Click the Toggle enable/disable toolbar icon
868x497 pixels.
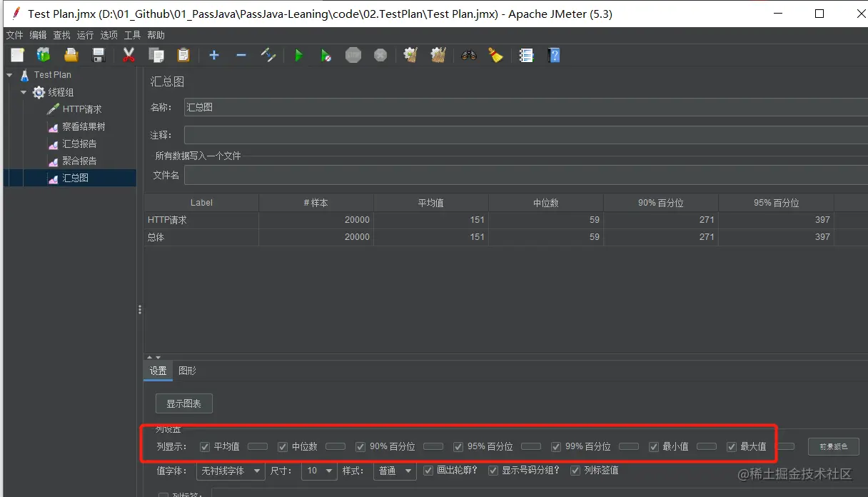pyautogui.click(x=268, y=55)
